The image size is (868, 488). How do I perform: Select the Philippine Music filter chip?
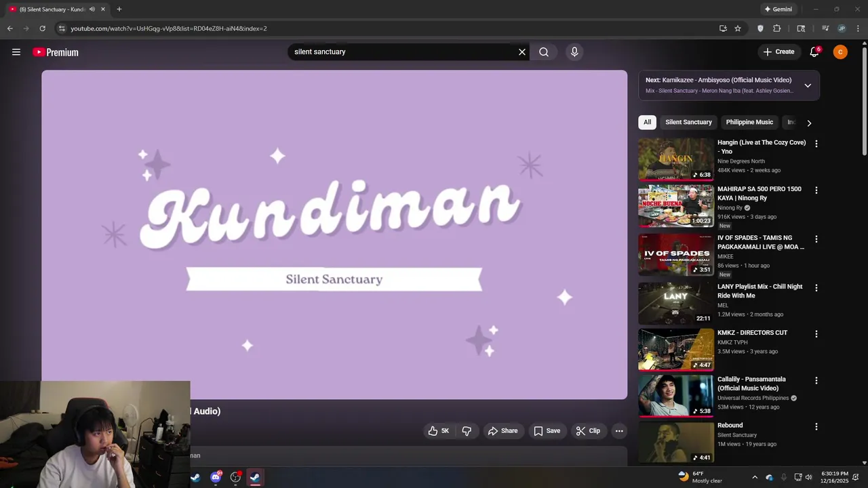point(749,122)
